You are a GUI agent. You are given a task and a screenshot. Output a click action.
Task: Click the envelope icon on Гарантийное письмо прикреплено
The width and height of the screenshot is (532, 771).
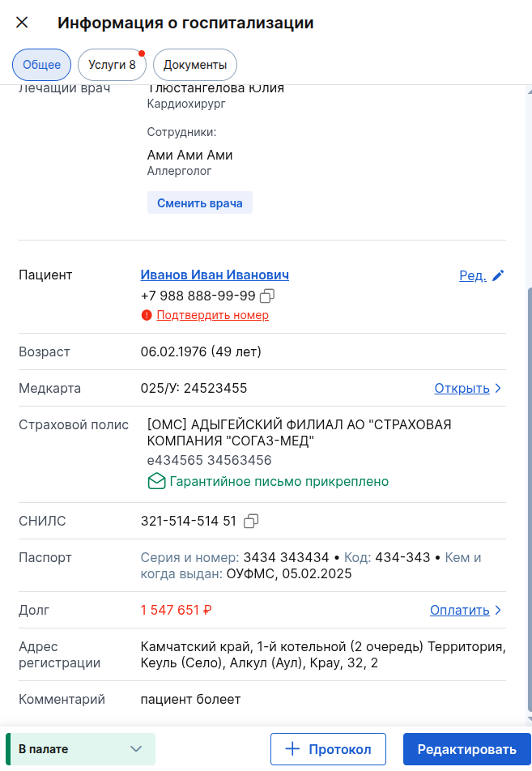[158, 481]
